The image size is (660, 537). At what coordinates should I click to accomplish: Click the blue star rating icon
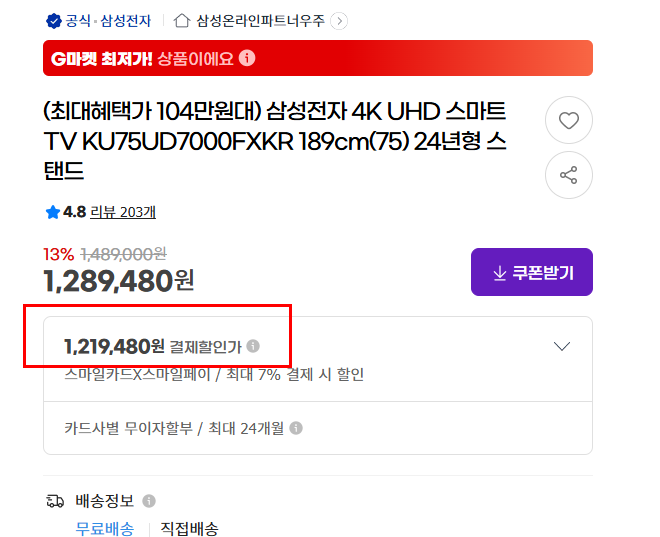(x=52, y=212)
